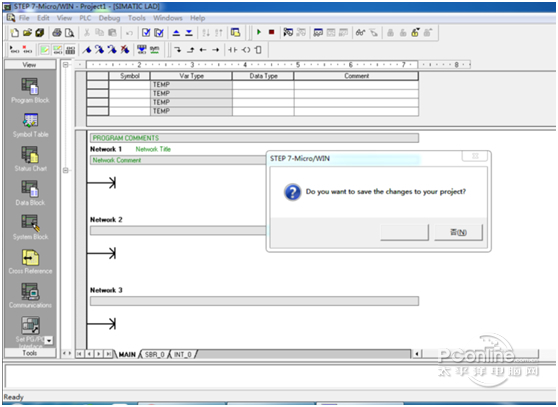The width and height of the screenshot is (558, 407).
Task: Set PLC to RUN with green triangle
Action: pos(259,32)
